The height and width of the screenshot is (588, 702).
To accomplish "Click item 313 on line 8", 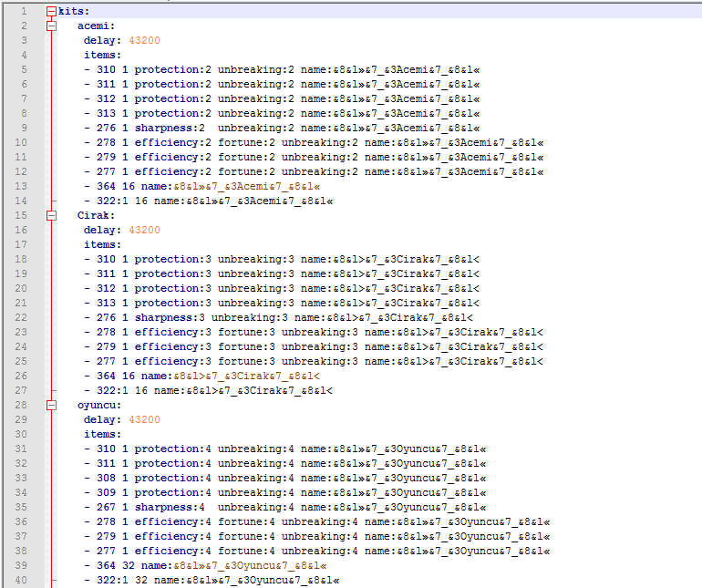I will coord(106,113).
